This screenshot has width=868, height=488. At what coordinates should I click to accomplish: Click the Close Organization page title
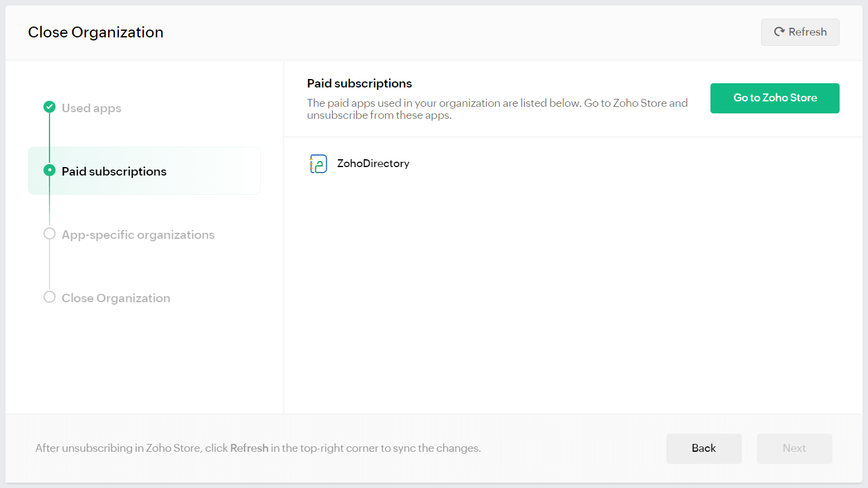(95, 32)
